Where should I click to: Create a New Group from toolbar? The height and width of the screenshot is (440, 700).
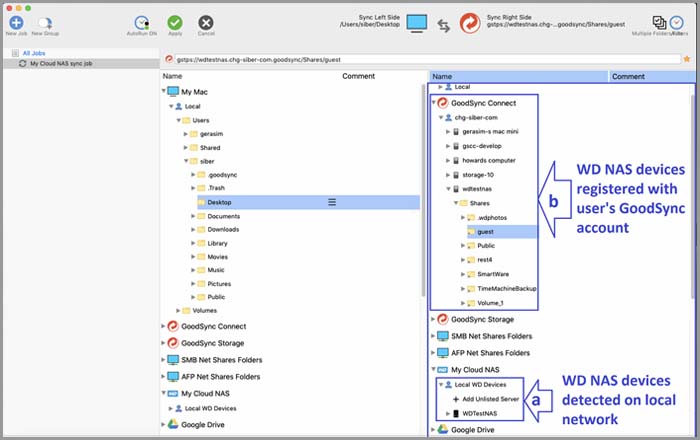[x=45, y=21]
